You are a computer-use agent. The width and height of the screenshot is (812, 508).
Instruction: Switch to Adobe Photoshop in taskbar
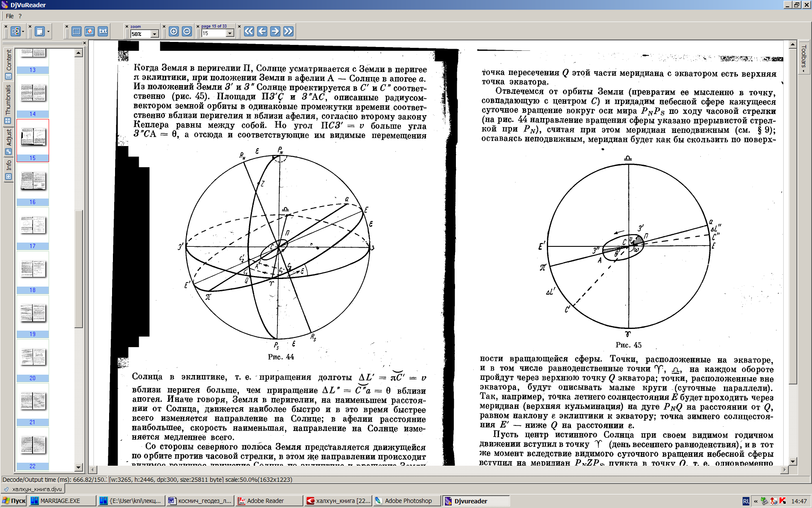point(407,501)
